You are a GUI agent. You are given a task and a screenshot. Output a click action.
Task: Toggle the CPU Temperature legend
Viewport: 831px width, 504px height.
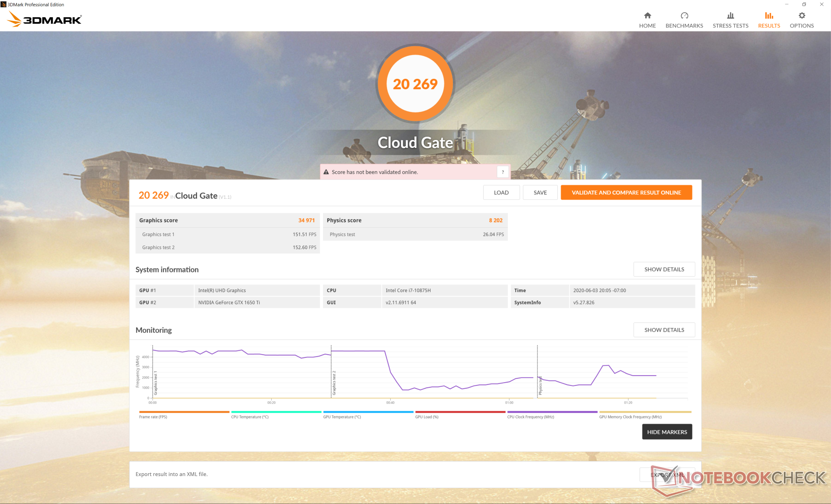[276, 415]
